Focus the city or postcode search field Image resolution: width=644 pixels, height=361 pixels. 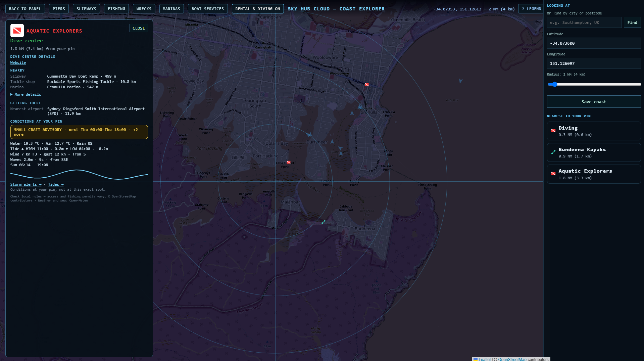point(584,22)
